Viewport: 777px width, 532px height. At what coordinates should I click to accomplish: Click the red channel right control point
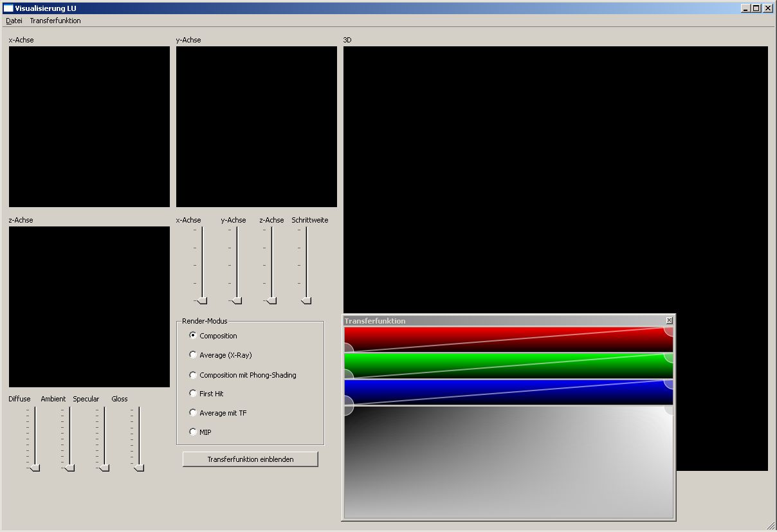click(669, 329)
